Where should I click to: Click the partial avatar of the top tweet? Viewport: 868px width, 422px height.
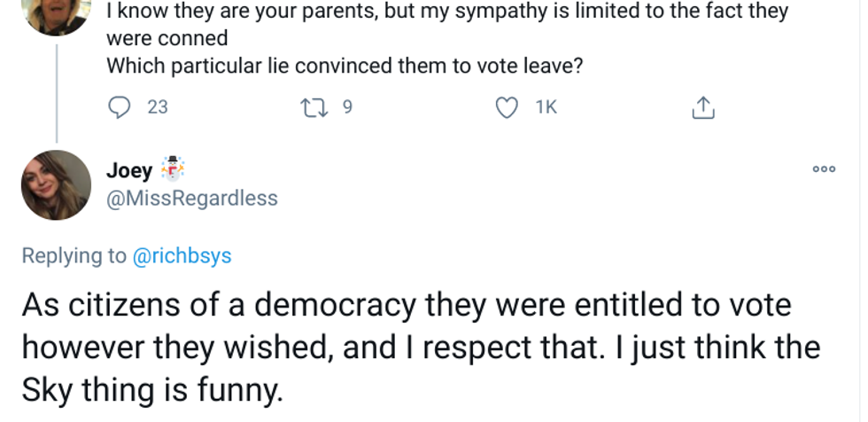(x=56, y=15)
